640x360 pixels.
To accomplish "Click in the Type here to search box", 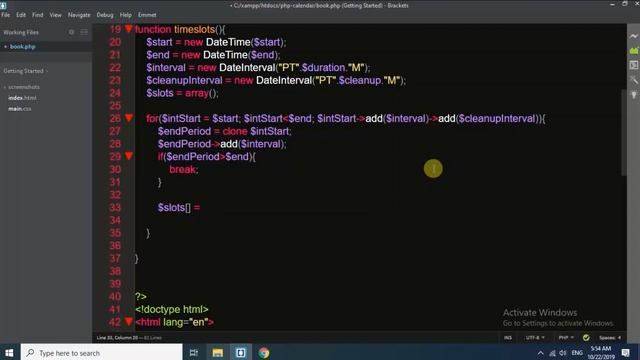I will (x=102, y=353).
